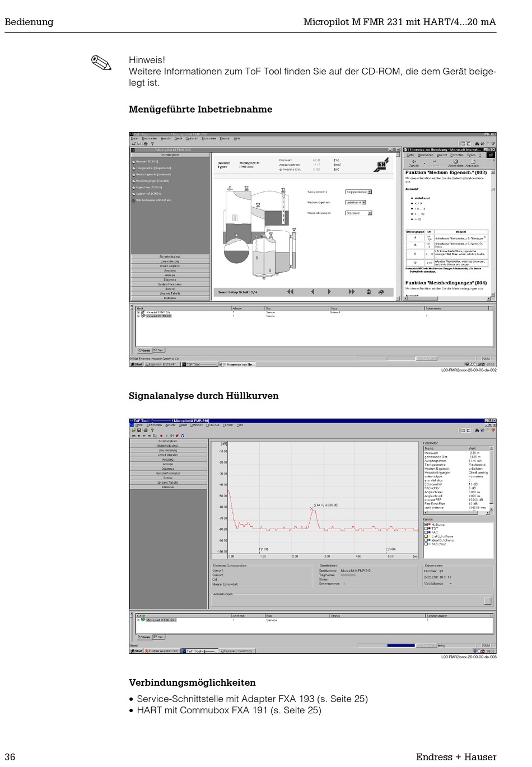The height and width of the screenshot is (767, 532).
Task: Click circular cycle icon in envelope curve toolbar
Action: coord(183,435)
